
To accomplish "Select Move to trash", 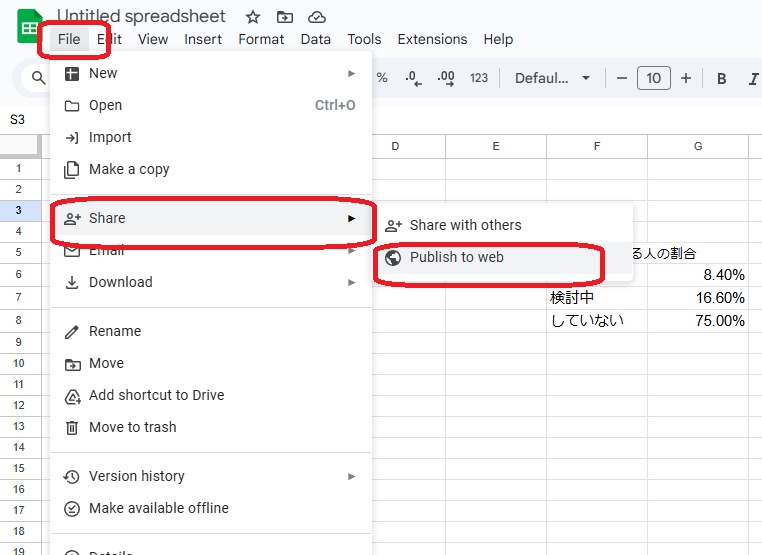I will pos(210,427).
